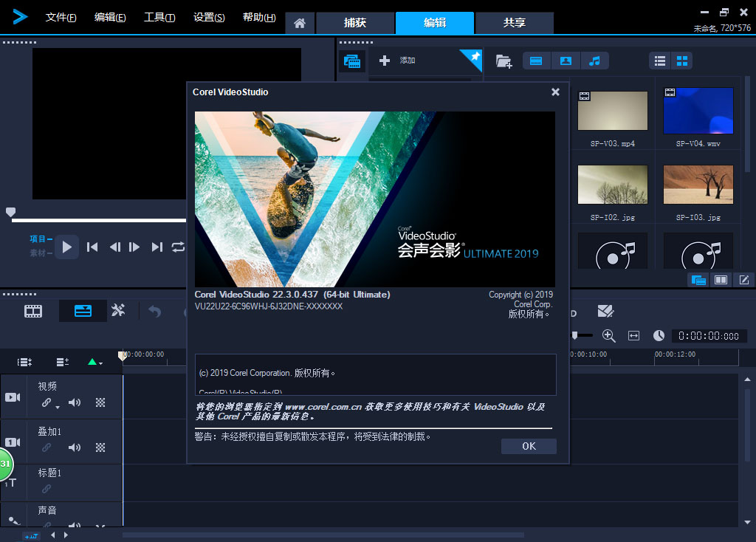Play the preview
Image resolution: width=756 pixels, height=542 pixels.
(x=67, y=247)
